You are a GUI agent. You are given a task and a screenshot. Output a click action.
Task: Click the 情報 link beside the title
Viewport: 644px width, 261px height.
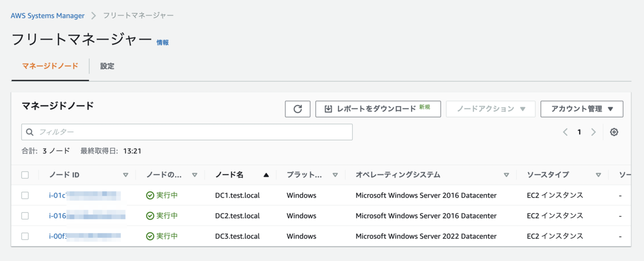[x=163, y=42]
